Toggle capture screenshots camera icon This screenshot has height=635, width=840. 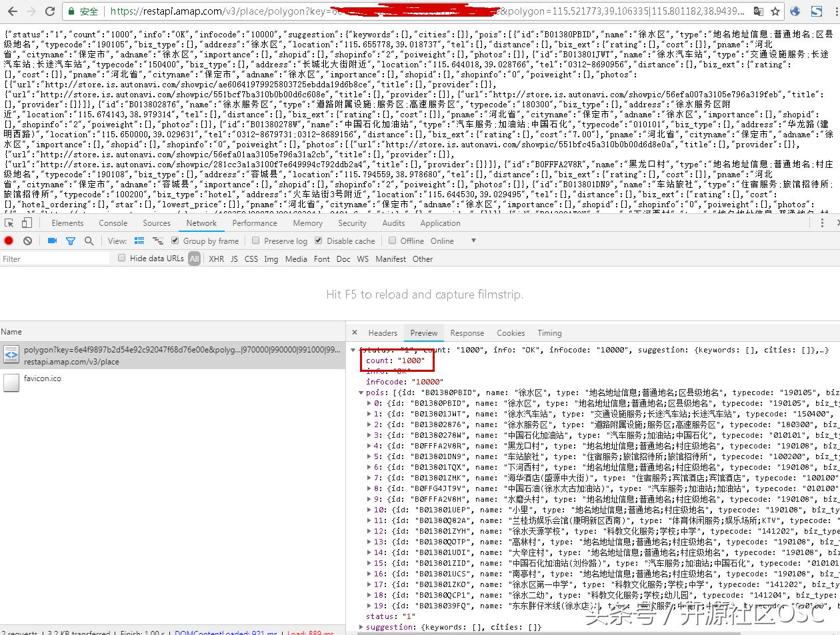(x=52, y=241)
